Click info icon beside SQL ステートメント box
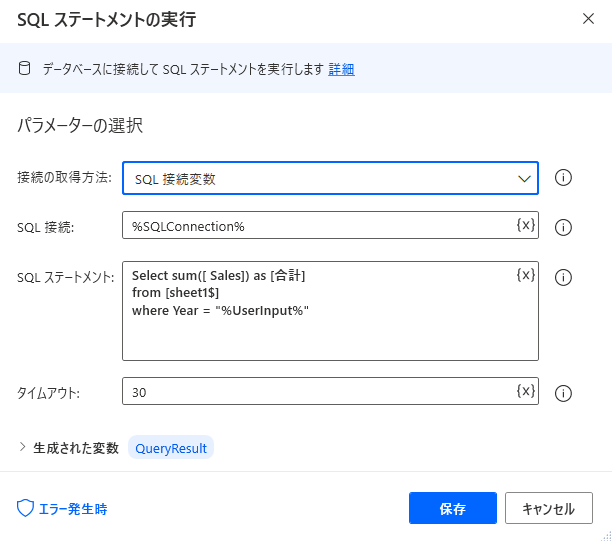The height and width of the screenshot is (541, 612). (563, 278)
